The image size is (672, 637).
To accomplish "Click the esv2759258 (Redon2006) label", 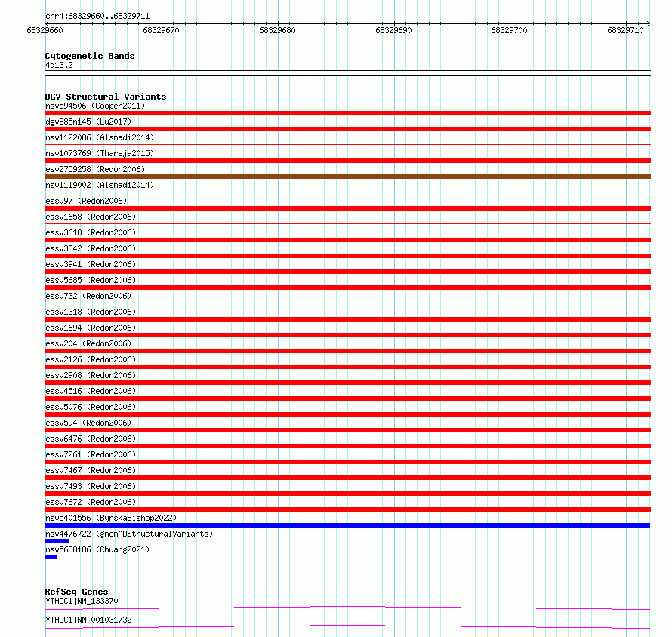I will tap(95, 169).
